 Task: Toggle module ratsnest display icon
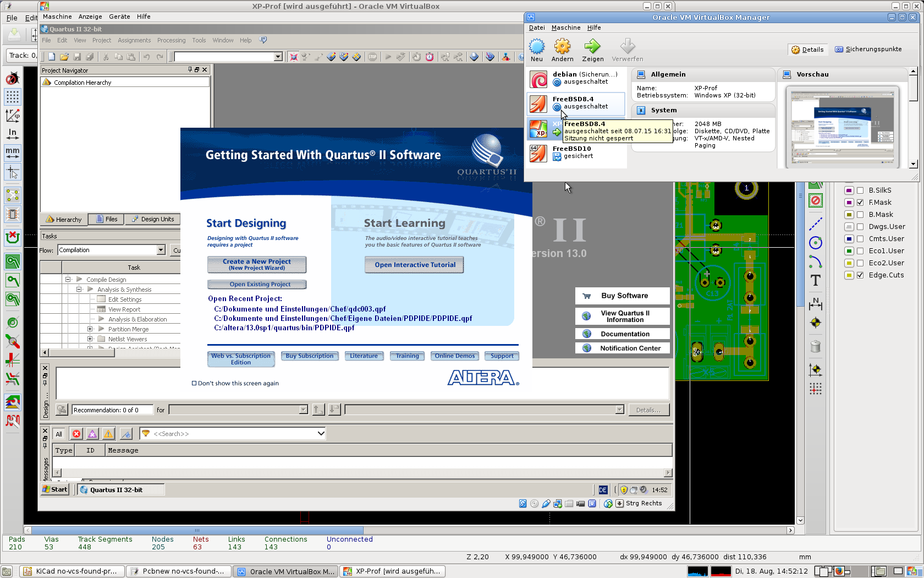click(12, 214)
